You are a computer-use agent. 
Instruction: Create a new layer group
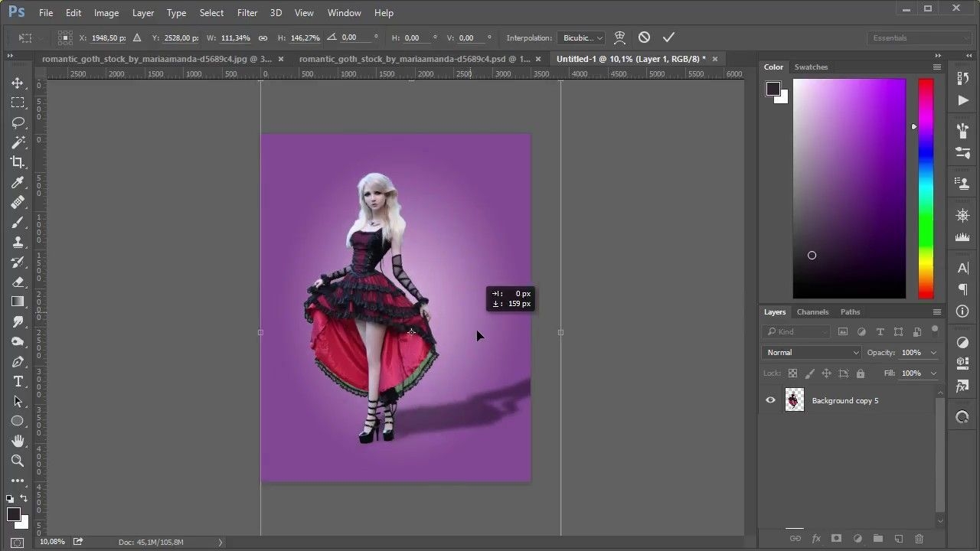(878, 539)
